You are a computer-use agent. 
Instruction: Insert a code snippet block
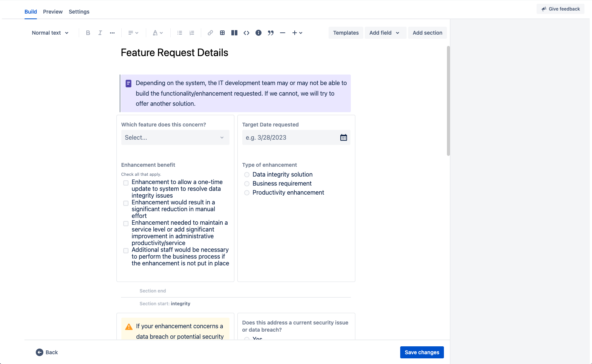pyautogui.click(x=246, y=33)
